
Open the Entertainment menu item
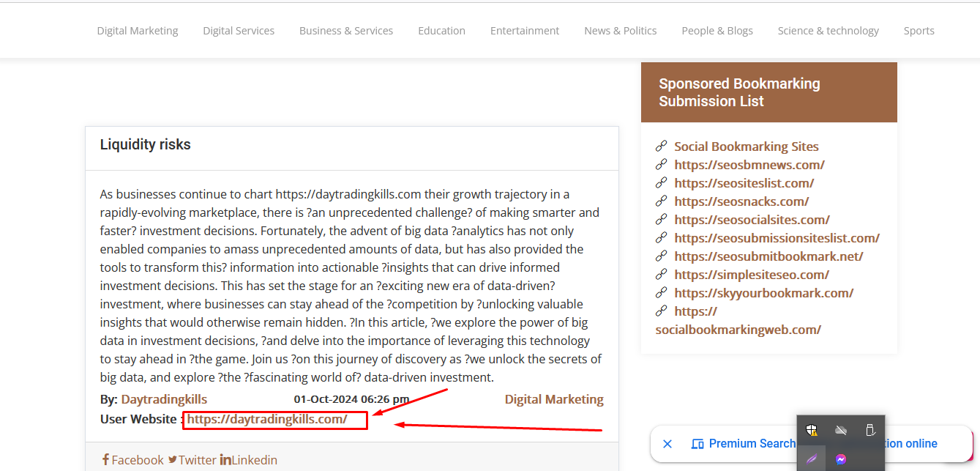525,31
